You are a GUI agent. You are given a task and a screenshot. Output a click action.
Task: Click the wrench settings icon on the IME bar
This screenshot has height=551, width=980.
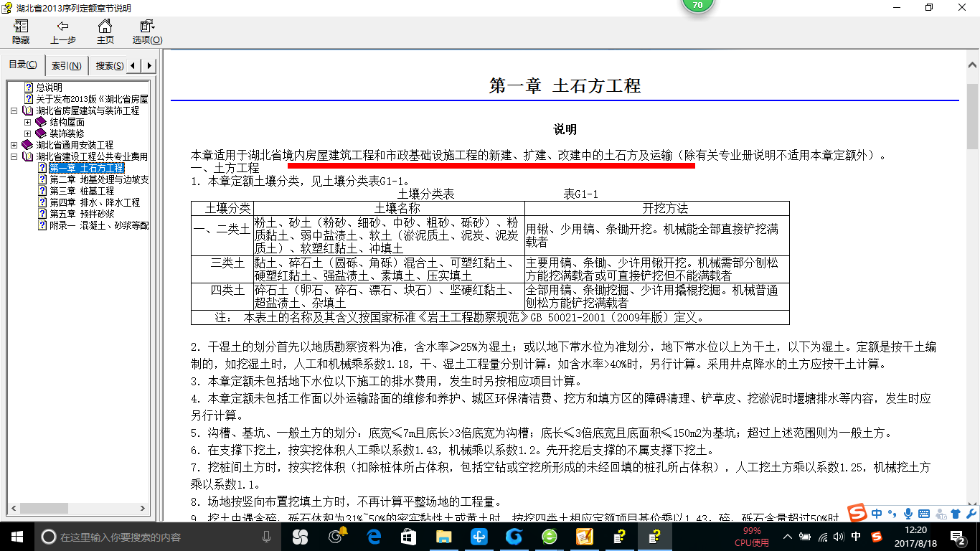pos(970,514)
